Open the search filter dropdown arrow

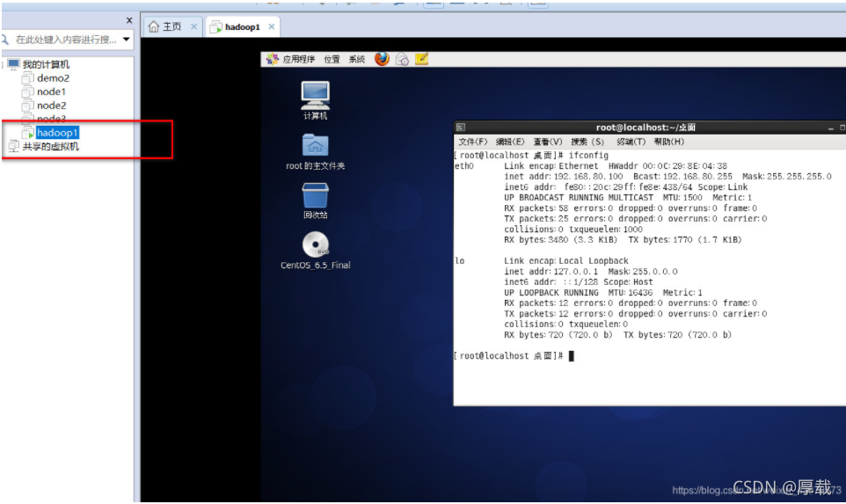pyautogui.click(x=127, y=40)
